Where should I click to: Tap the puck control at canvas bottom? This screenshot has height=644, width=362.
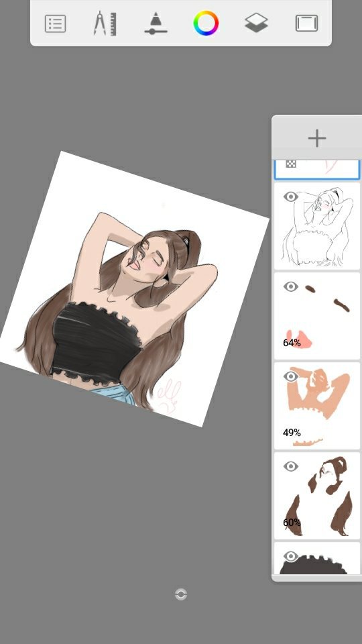click(x=181, y=594)
